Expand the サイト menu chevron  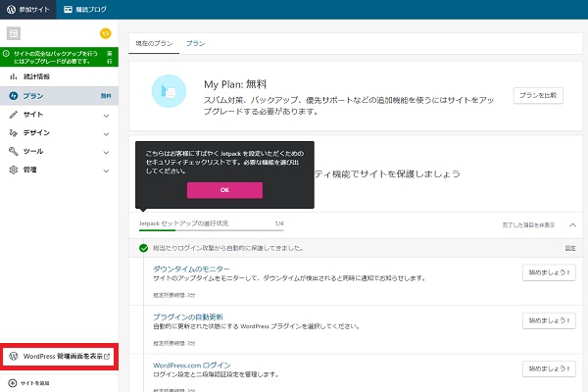click(x=106, y=116)
